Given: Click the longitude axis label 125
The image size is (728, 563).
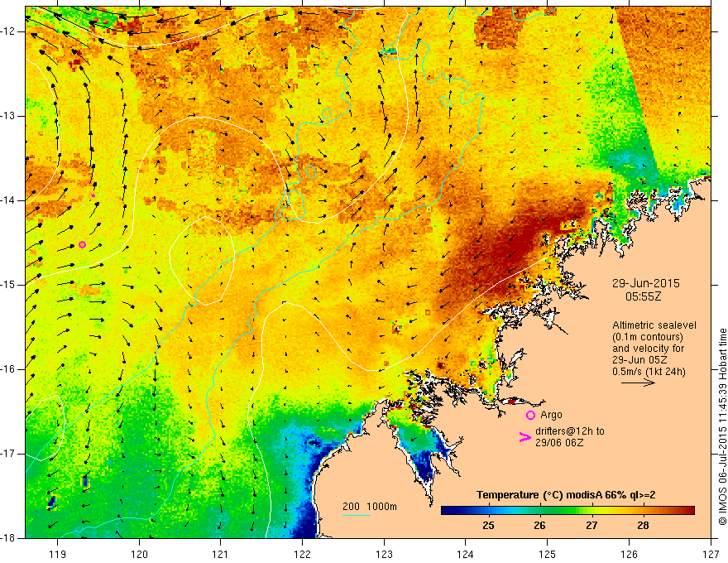Looking at the screenshot, I should pyautogui.click(x=548, y=554).
